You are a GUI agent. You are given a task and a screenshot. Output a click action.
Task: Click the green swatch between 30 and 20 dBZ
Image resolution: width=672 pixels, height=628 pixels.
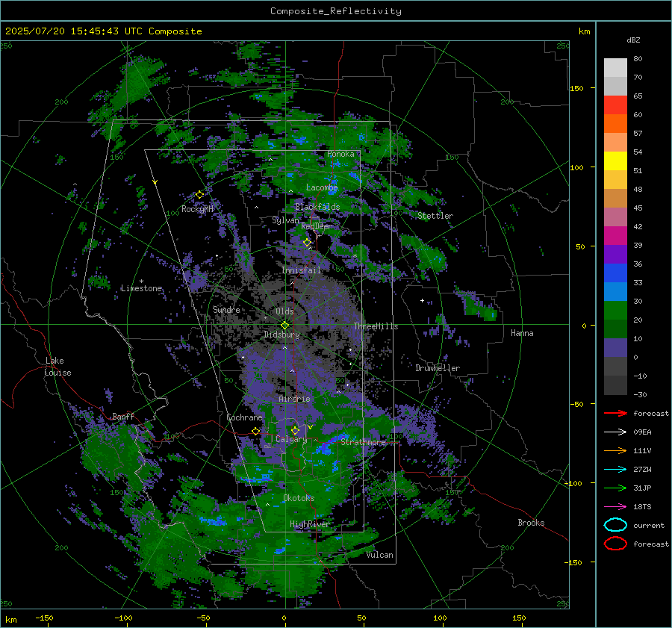[x=615, y=311]
